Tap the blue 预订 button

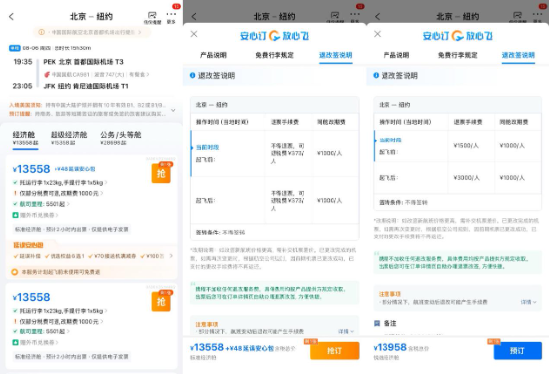coord(518,350)
